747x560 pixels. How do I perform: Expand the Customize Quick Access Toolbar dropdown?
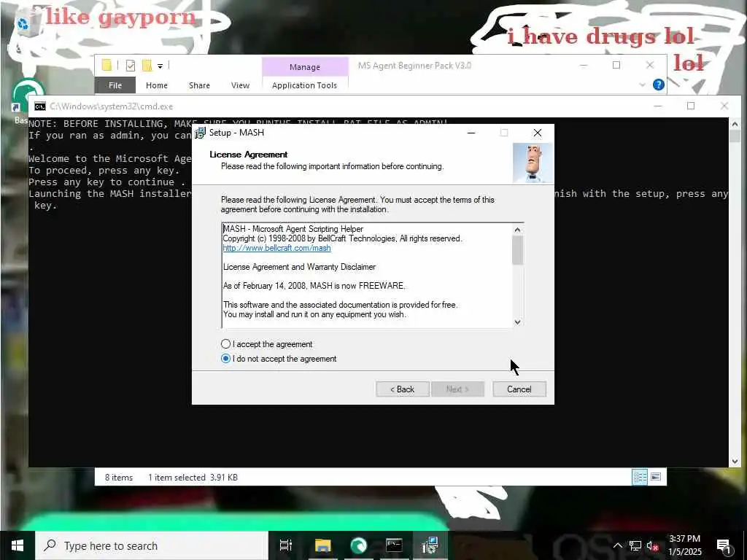[160, 66]
